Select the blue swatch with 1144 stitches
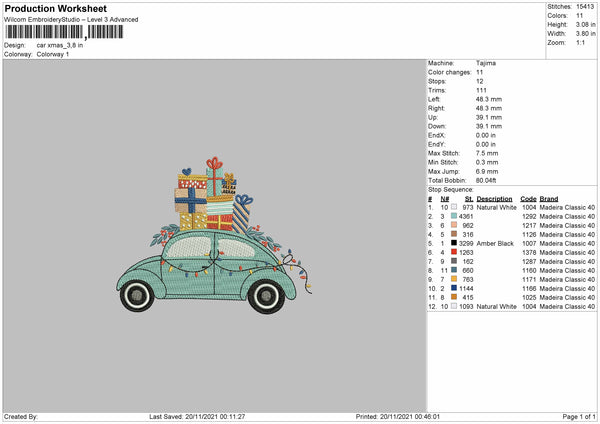 [455, 288]
